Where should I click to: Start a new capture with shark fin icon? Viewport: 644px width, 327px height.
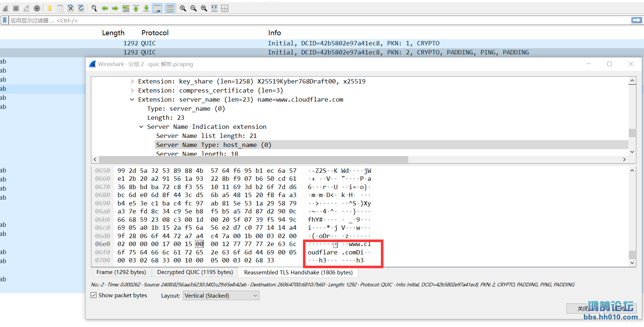click(x=5, y=8)
